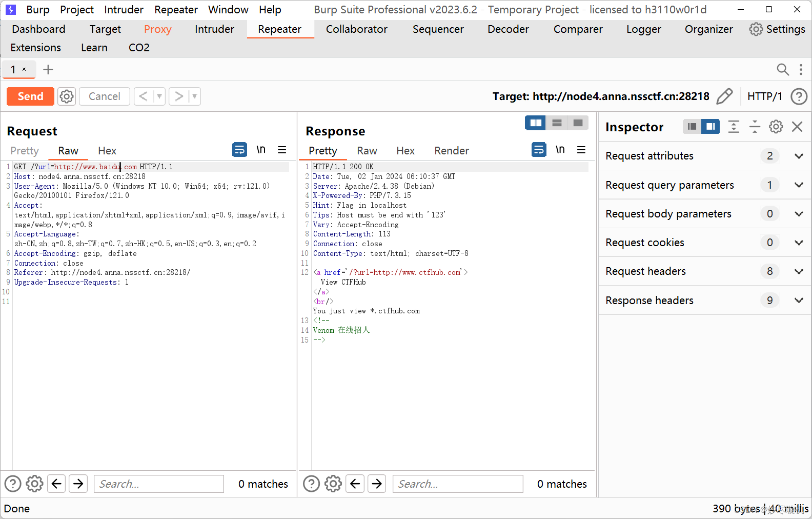The image size is (812, 519).
Task: Open send options gear next to Send
Action: pos(67,96)
